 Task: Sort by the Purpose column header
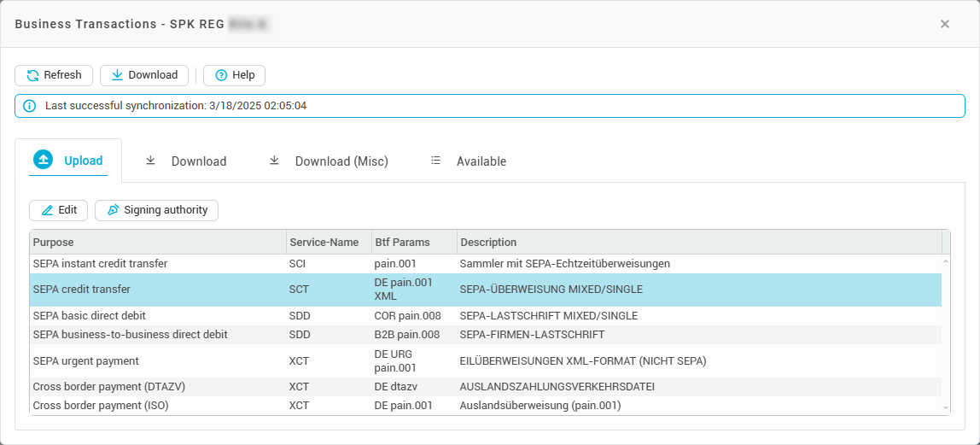point(157,242)
